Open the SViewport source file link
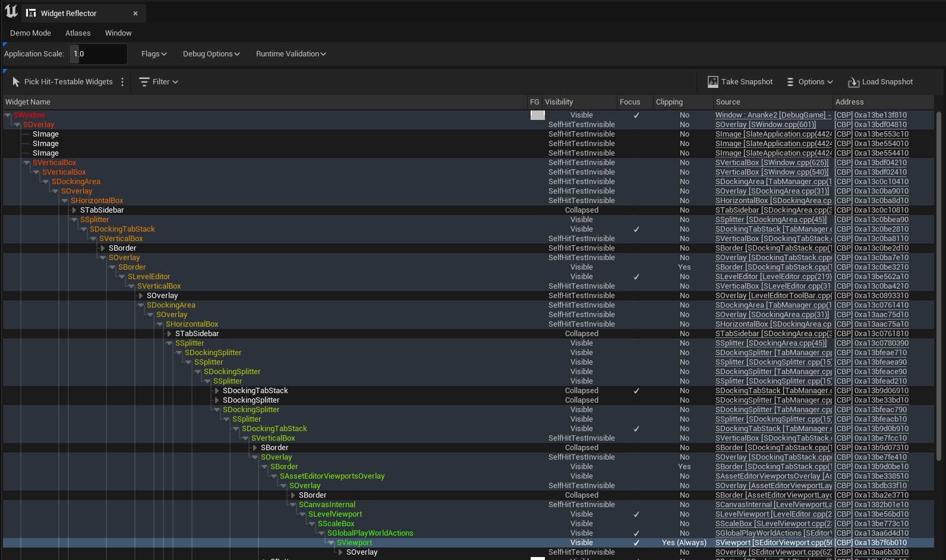This screenshot has width=946, height=560. coord(772,543)
